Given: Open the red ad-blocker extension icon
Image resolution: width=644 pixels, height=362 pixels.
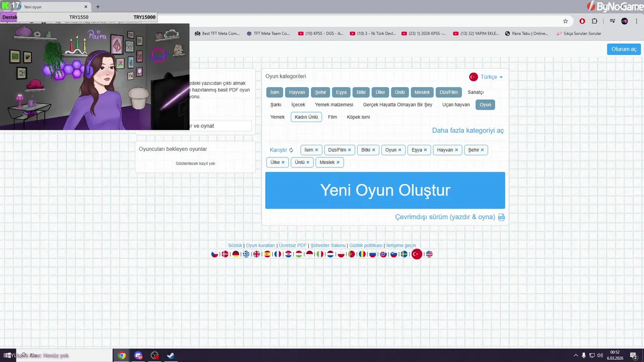Looking at the screenshot, I should (582, 21).
